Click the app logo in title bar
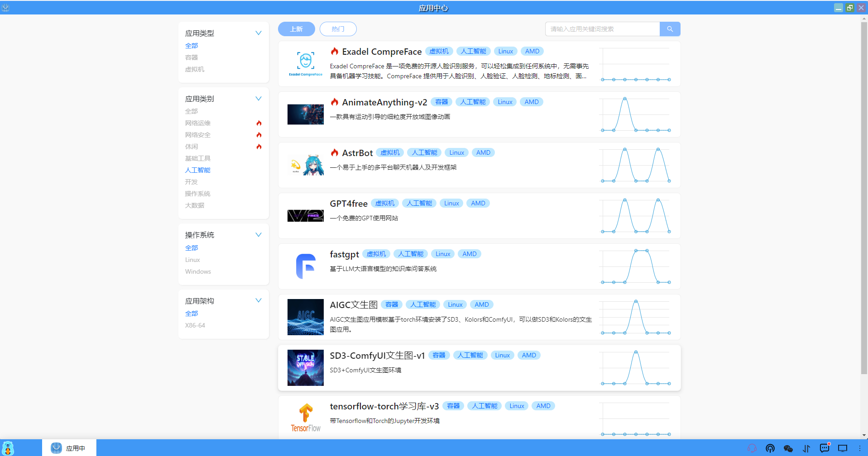Screen dimensions: 868x456 5,7
